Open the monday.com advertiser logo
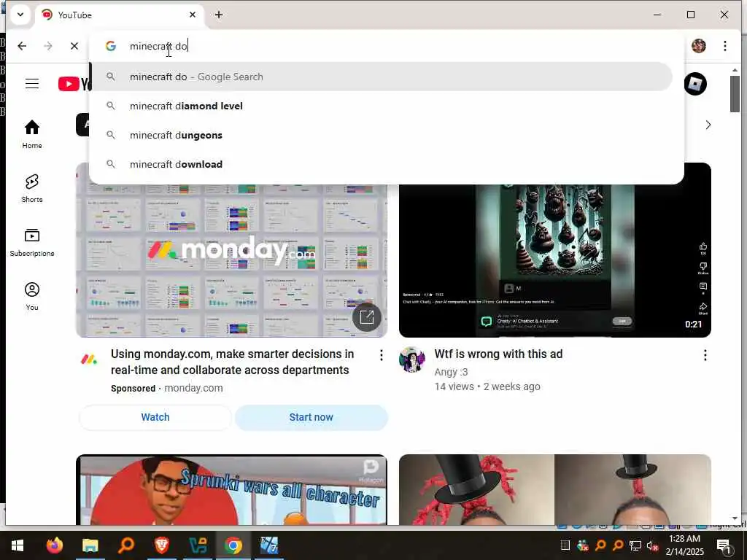 click(88, 359)
